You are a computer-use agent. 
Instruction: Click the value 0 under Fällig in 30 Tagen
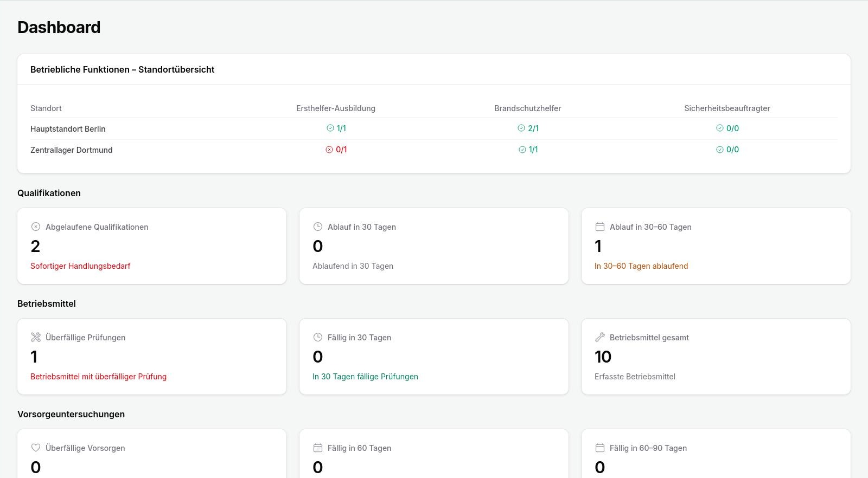(x=318, y=357)
